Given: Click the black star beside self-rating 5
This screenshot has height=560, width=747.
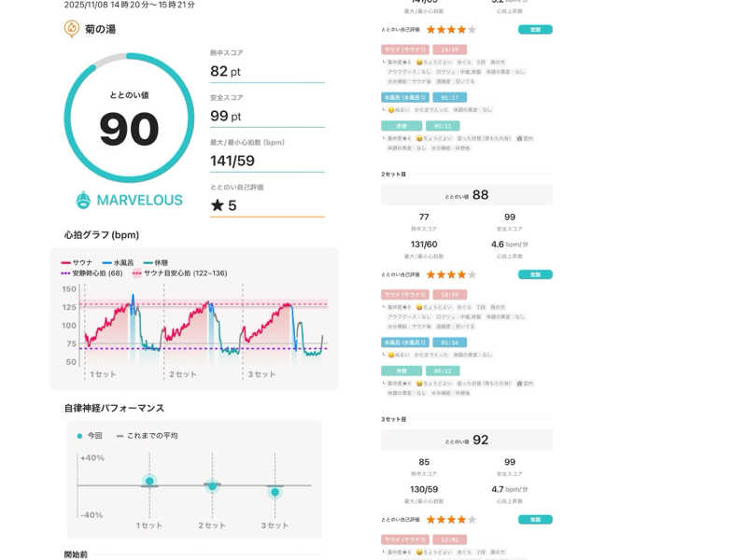Looking at the screenshot, I should [x=217, y=205].
